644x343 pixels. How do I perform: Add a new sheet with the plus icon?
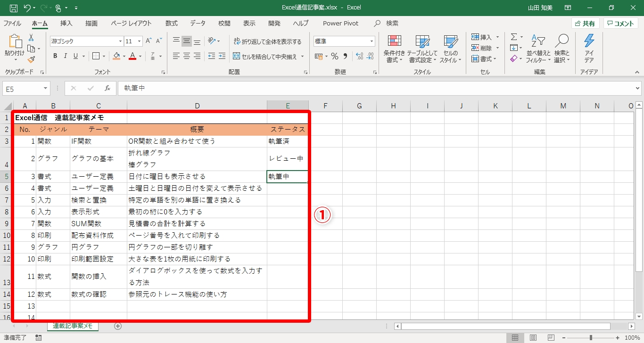[118, 326]
